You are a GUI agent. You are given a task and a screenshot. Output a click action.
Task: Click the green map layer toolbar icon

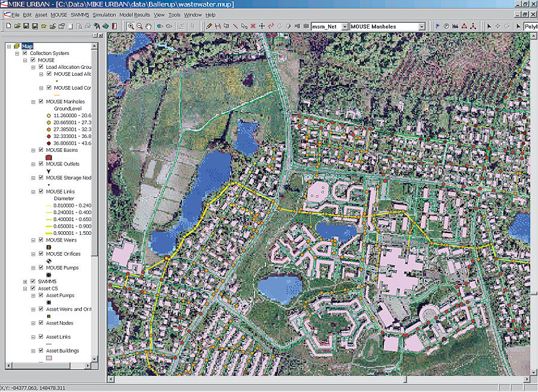(105, 26)
